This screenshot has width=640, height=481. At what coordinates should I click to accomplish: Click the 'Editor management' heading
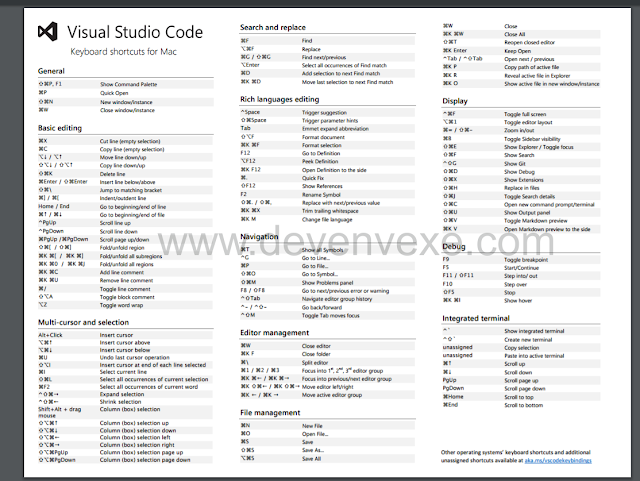click(275, 333)
